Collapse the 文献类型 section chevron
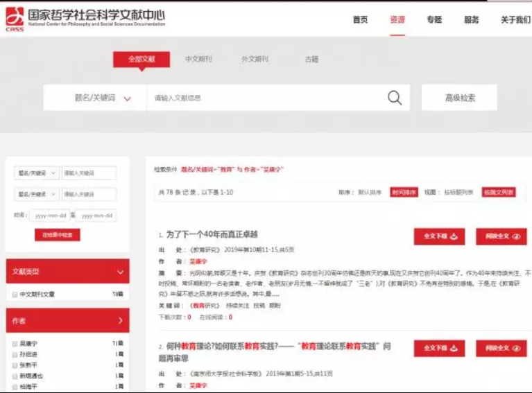 pyautogui.click(x=120, y=272)
